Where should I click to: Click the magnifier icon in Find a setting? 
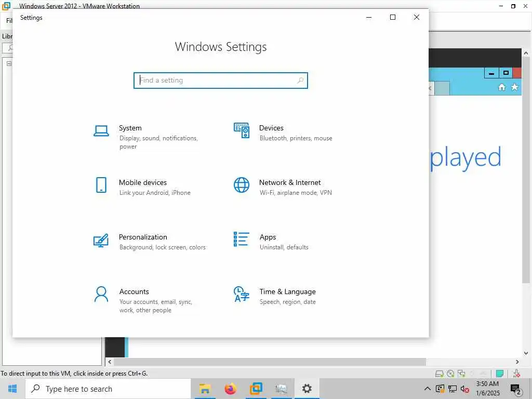300,81
